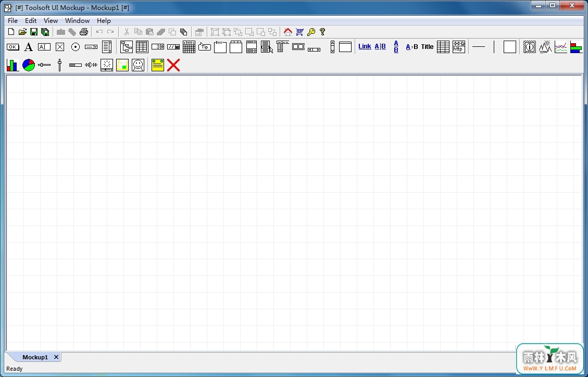Click the Cut scissors icon
The height and width of the screenshot is (377, 588).
[x=127, y=32]
